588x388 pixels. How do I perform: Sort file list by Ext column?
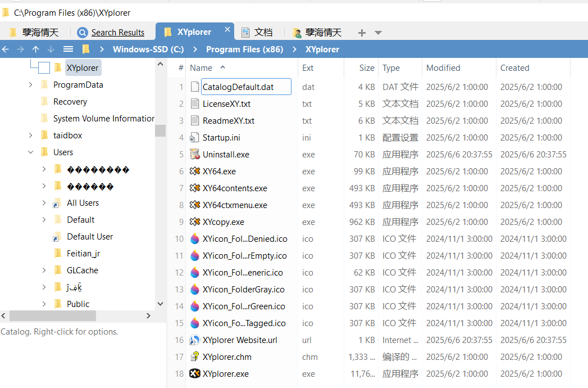(308, 68)
